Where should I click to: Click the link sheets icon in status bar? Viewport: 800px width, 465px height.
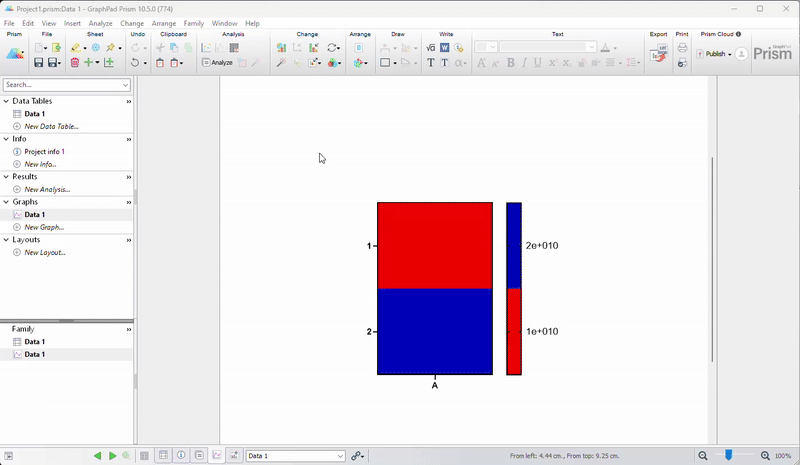coord(357,456)
